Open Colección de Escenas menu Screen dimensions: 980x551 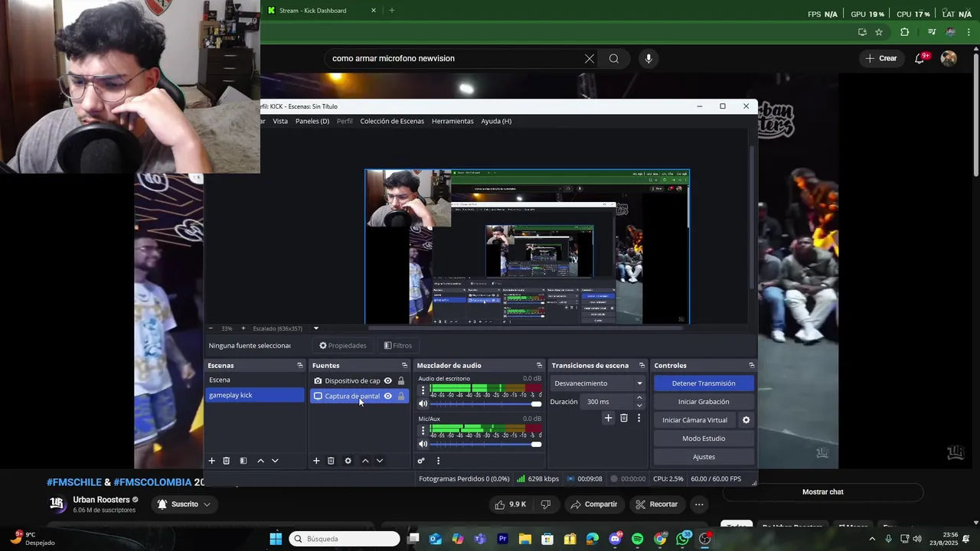[392, 121]
